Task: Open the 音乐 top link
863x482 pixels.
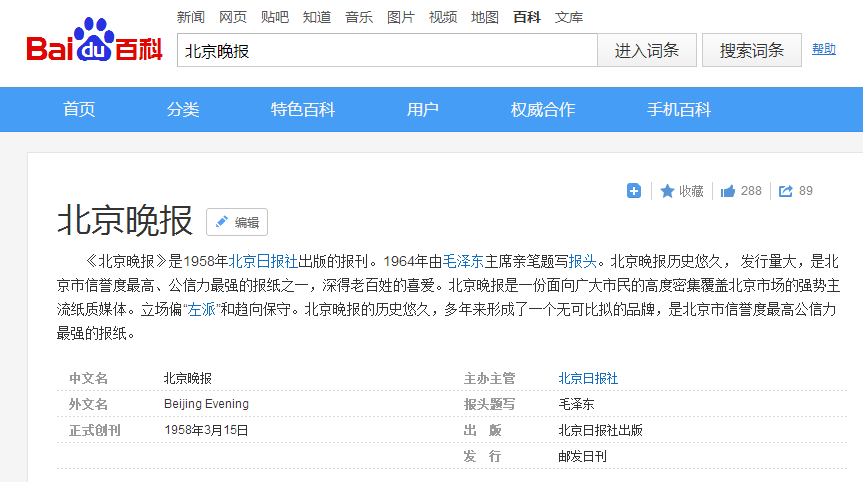Action: [x=359, y=17]
